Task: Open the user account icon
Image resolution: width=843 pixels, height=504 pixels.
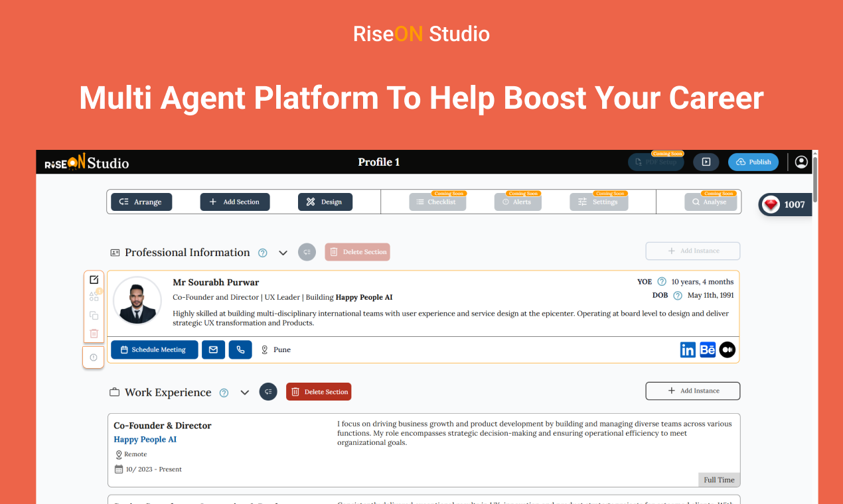Action: [x=801, y=162]
